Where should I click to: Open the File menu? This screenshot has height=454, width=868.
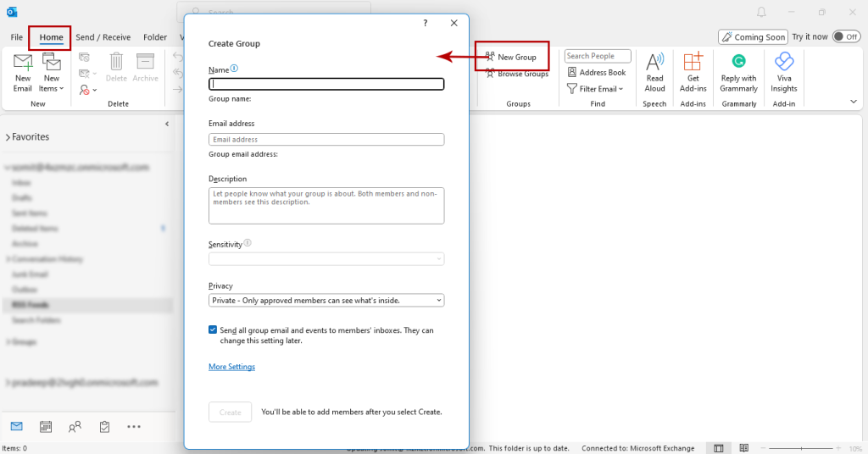17,37
